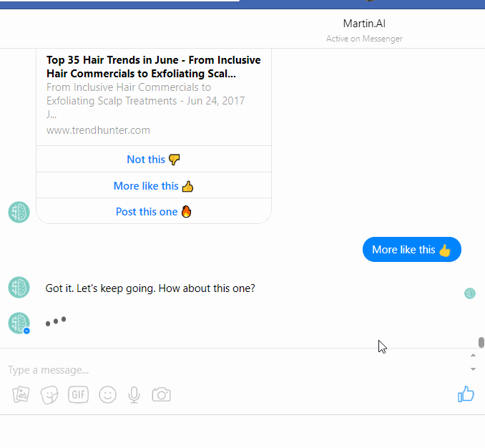Click 'More like this' card button

[154, 185]
